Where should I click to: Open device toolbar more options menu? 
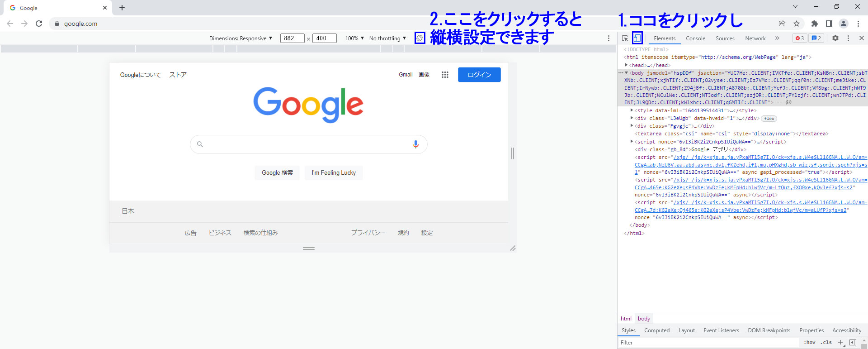click(609, 38)
